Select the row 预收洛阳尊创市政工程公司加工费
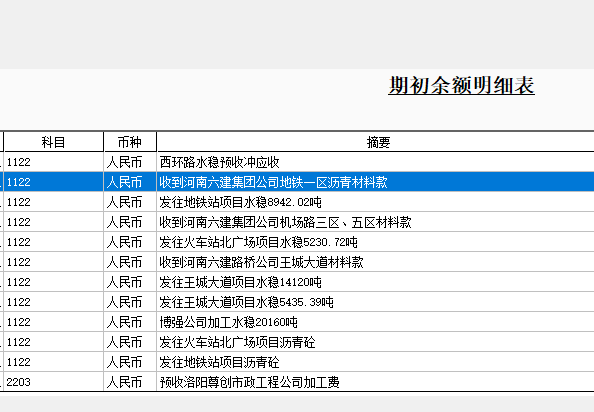This screenshot has width=594, height=412. tap(297, 382)
